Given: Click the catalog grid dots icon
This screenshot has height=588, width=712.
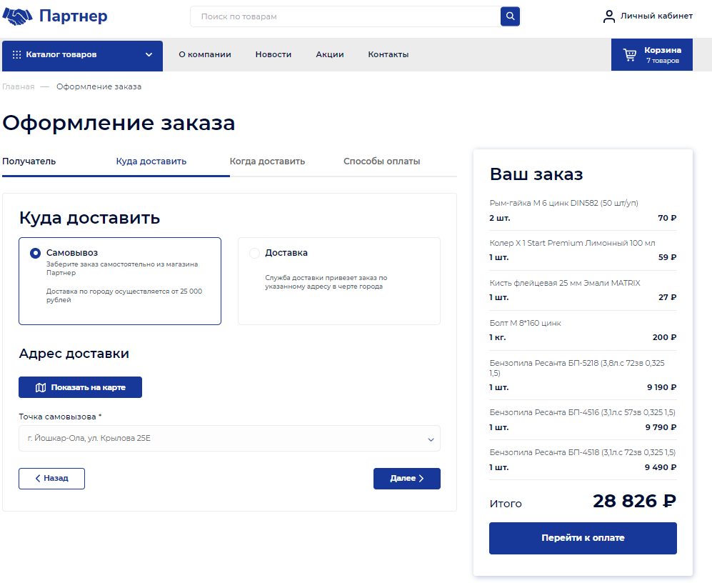Looking at the screenshot, I should point(16,55).
